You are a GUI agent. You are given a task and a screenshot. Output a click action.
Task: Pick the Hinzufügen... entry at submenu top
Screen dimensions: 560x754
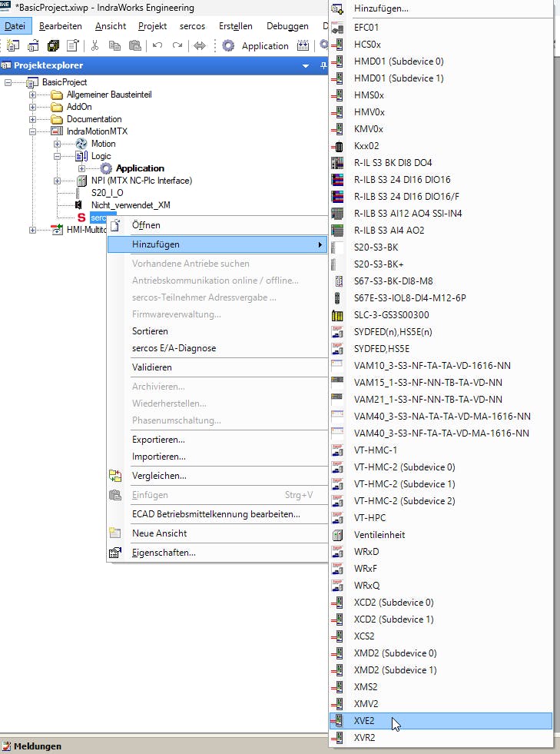click(381, 8)
